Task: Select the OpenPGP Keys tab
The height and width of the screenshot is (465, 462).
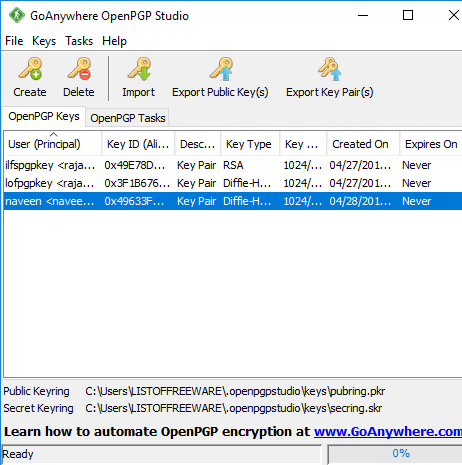Action: point(44,116)
